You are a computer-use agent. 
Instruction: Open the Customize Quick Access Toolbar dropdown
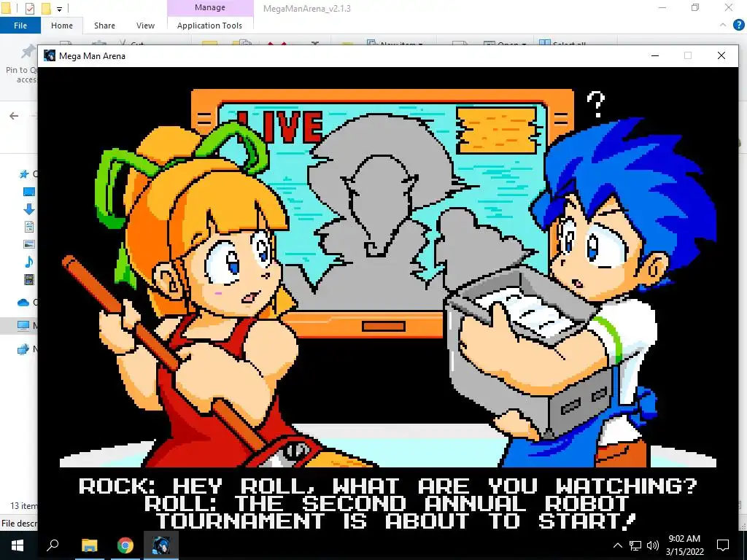pos(60,9)
